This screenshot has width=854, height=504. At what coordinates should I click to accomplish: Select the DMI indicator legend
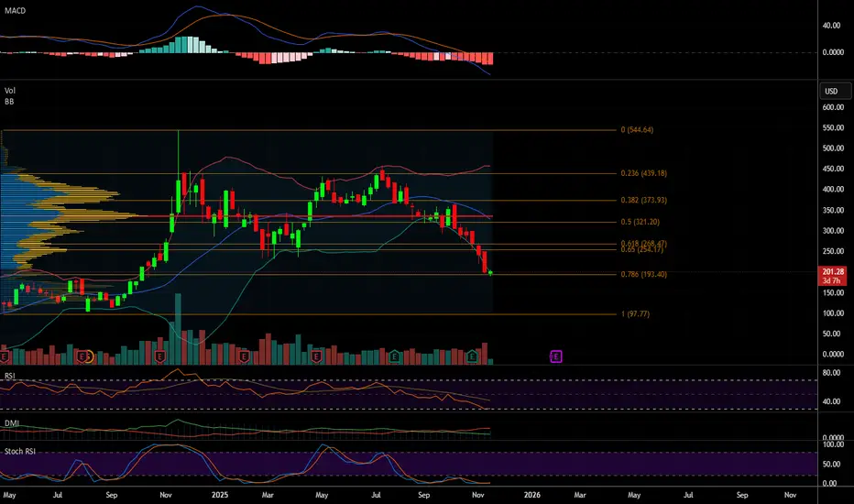(x=11, y=422)
